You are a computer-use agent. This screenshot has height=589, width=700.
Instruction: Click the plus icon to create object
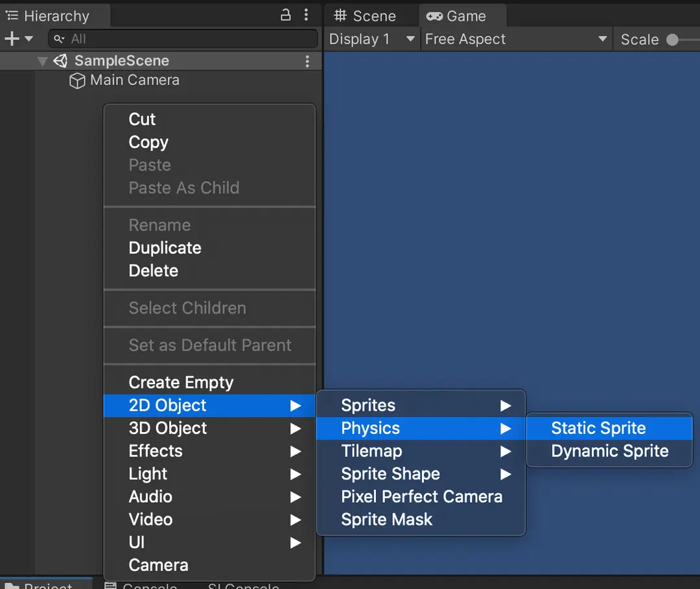click(x=12, y=39)
